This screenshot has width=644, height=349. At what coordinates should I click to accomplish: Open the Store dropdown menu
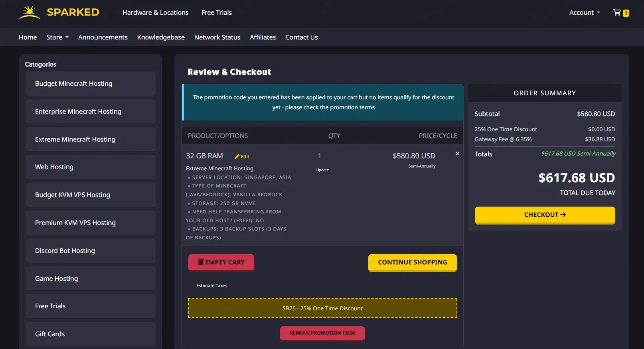pos(57,37)
